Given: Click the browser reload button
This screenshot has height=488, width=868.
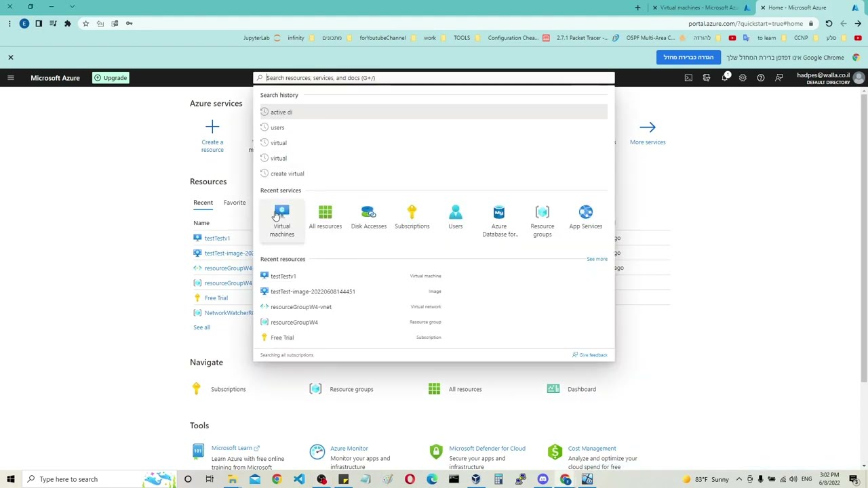Looking at the screenshot, I should point(829,24).
